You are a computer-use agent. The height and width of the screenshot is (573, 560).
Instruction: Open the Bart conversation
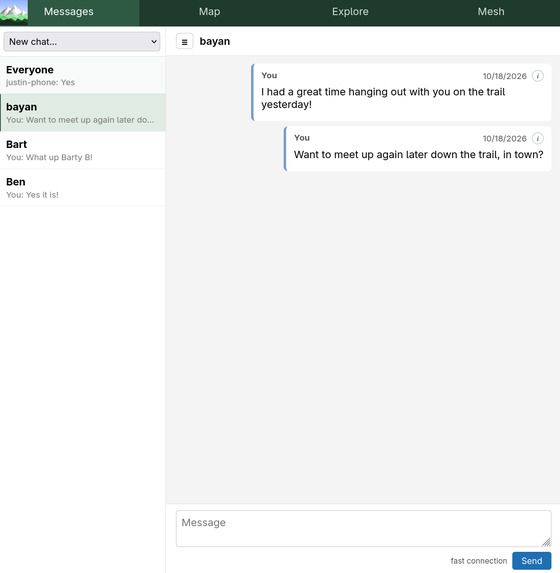click(83, 150)
